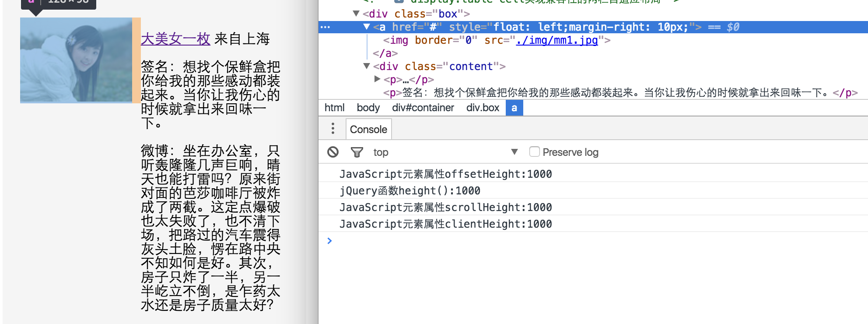868x324 pixels.
Task: Click the girl photo thumbnail
Action: pos(76,60)
